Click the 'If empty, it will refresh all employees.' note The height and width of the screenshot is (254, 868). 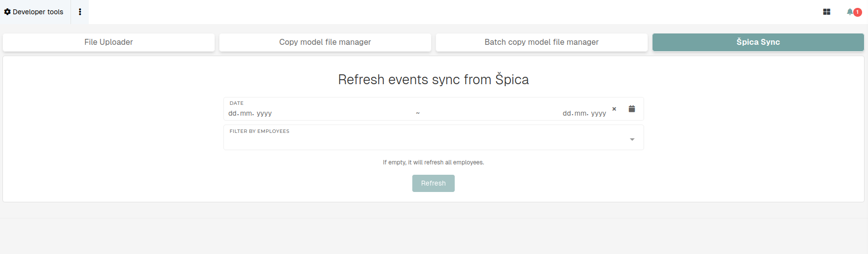(x=434, y=162)
